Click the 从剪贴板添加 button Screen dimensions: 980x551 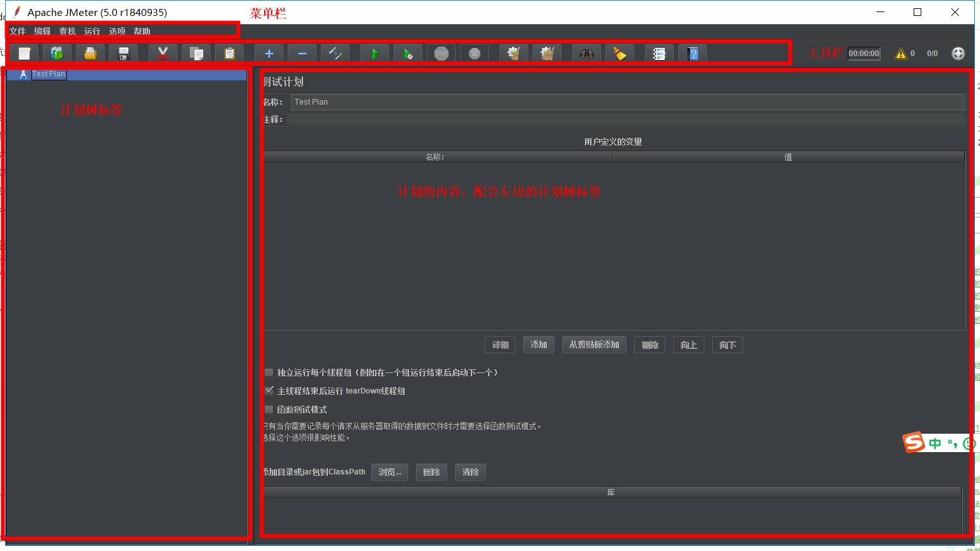595,345
